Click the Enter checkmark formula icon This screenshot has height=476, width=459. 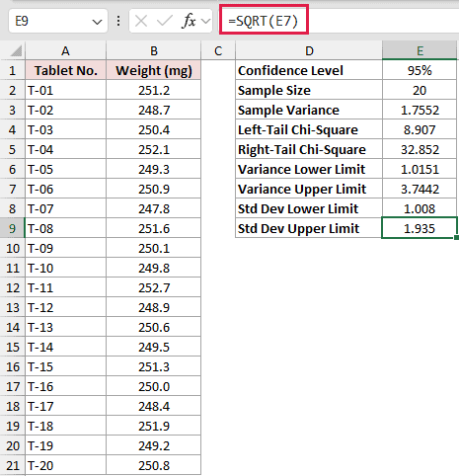click(x=165, y=21)
